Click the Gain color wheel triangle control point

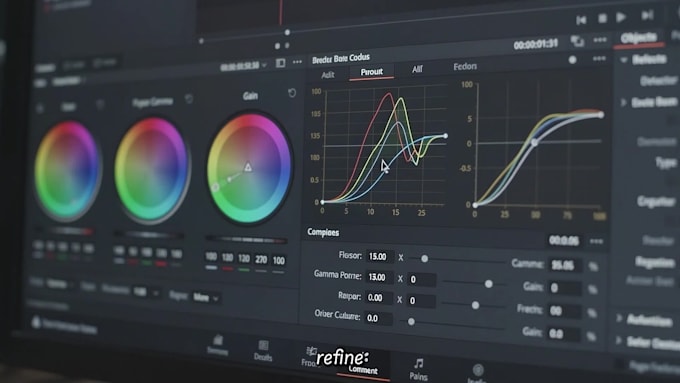click(248, 167)
